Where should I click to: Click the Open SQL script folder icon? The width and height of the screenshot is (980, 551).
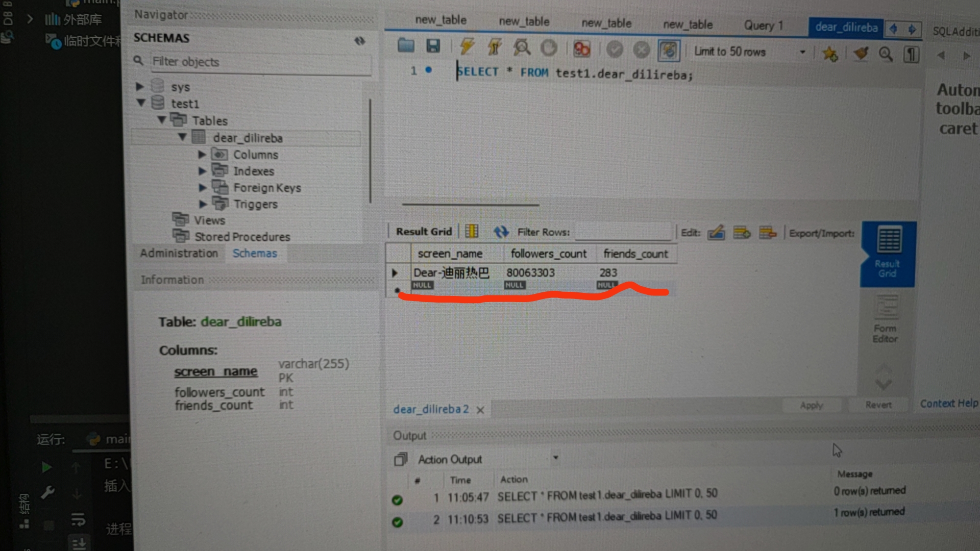[406, 46]
